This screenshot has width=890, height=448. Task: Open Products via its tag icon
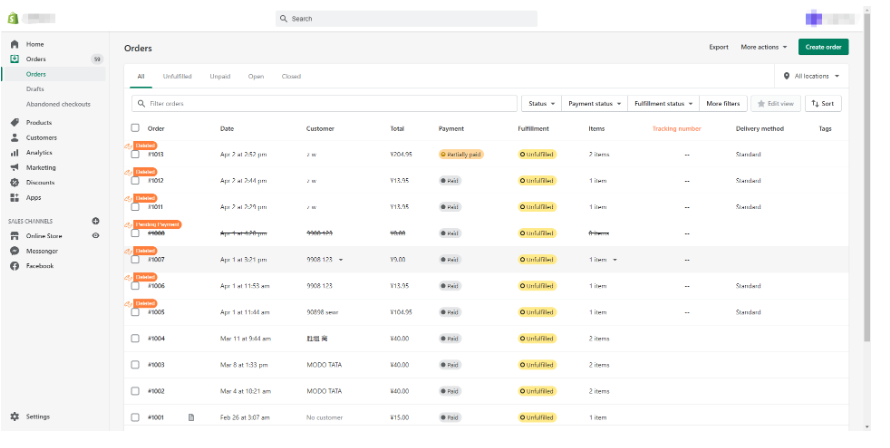coord(15,122)
